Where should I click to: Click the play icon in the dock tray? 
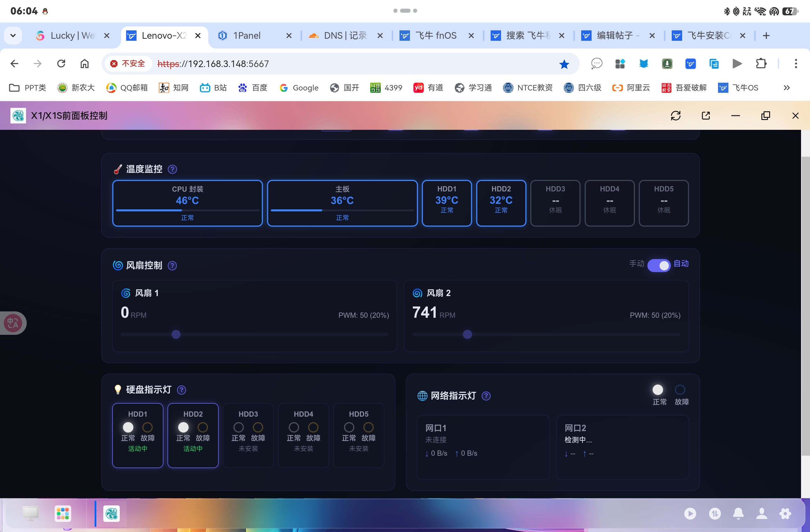[690, 513]
